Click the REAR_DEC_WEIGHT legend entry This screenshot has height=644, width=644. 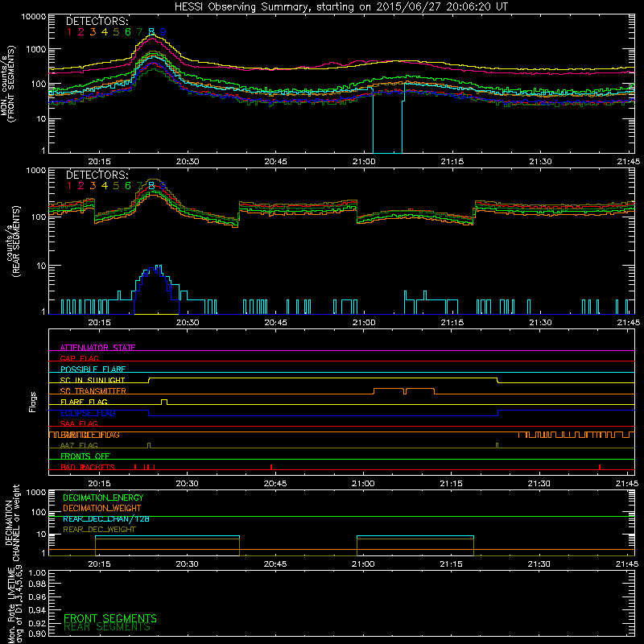click(99, 530)
